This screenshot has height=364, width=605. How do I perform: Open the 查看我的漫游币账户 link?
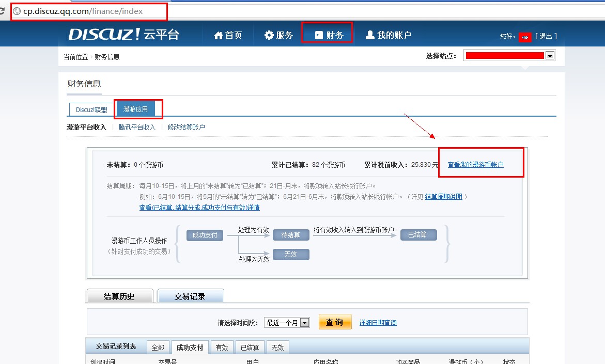pyautogui.click(x=475, y=165)
